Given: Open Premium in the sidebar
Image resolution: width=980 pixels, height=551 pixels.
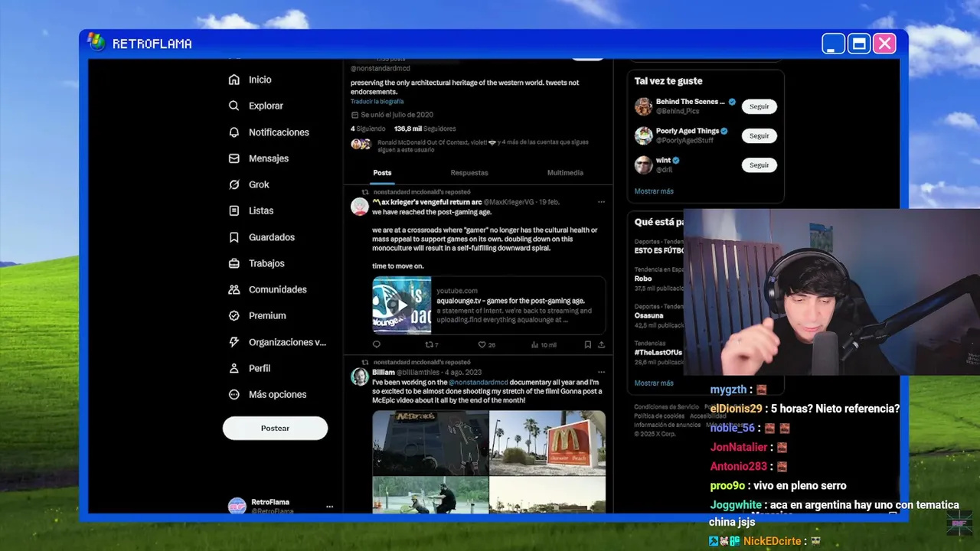Looking at the screenshot, I should (x=257, y=315).
